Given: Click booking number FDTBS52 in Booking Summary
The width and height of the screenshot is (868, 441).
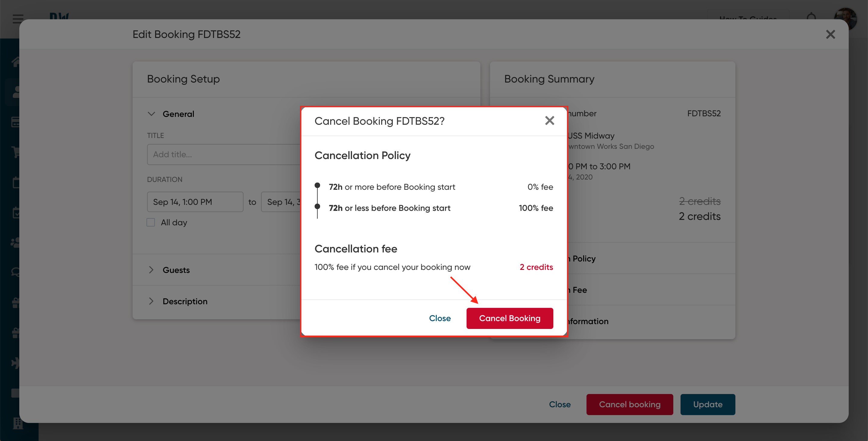Looking at the screenshot, I should [x=704, y=114].
